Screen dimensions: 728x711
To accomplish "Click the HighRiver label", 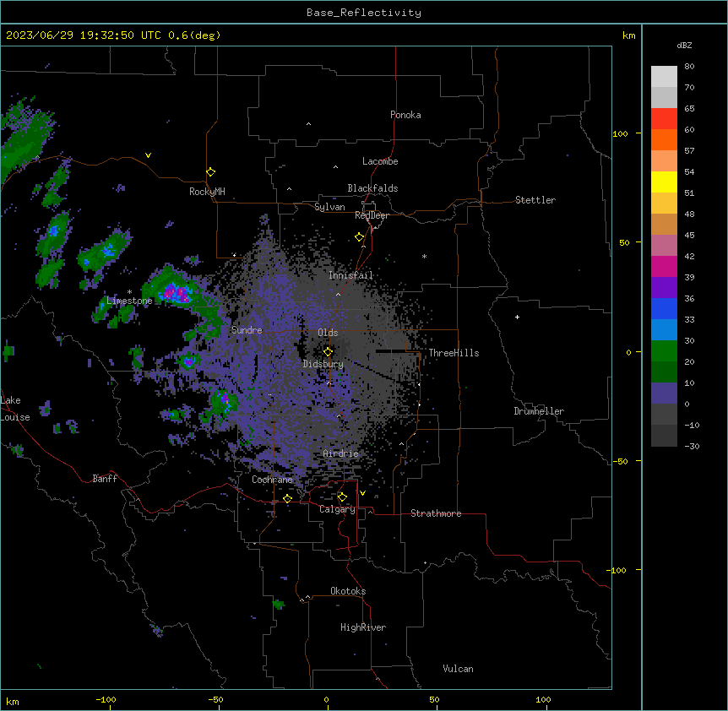I will pos(363,627).
